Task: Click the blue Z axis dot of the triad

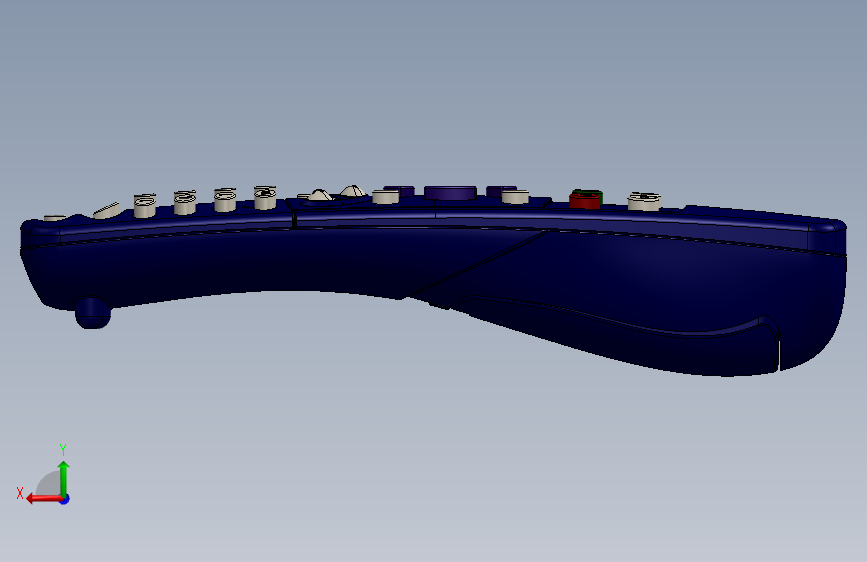Action: coord(65,499)
